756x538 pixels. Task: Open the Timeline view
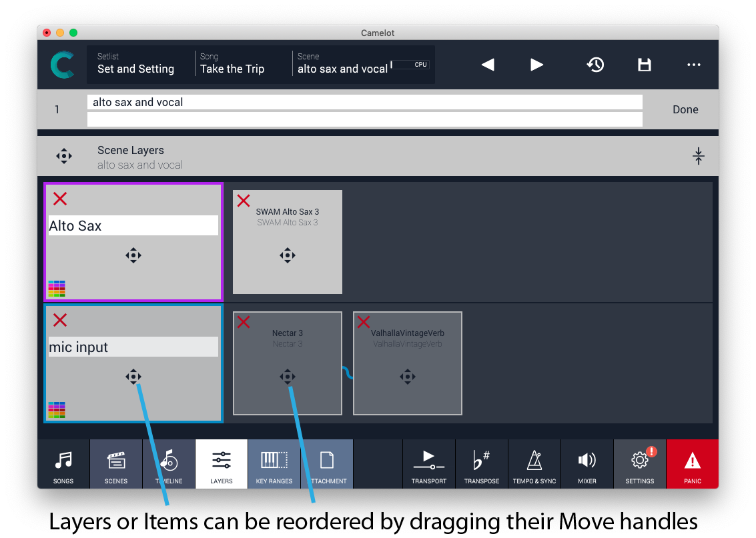tap(169, 464)
